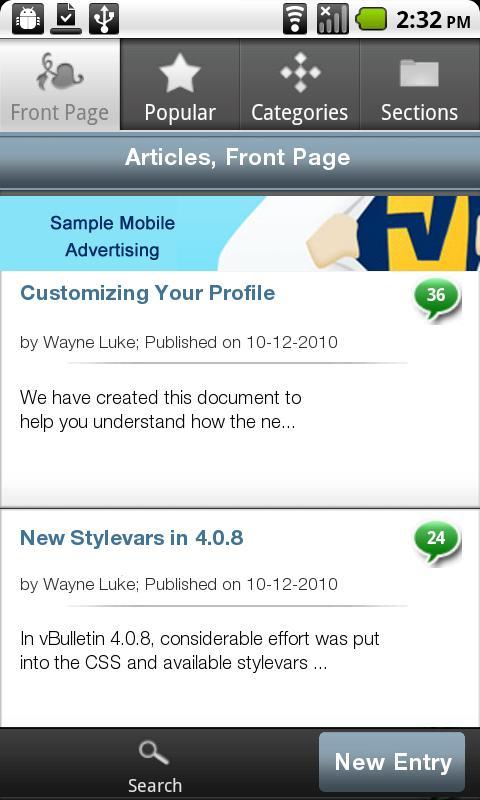This screenshot has height=800, width=480.
Task: Click the New Entry button
Action: click(x=392, y=762)
